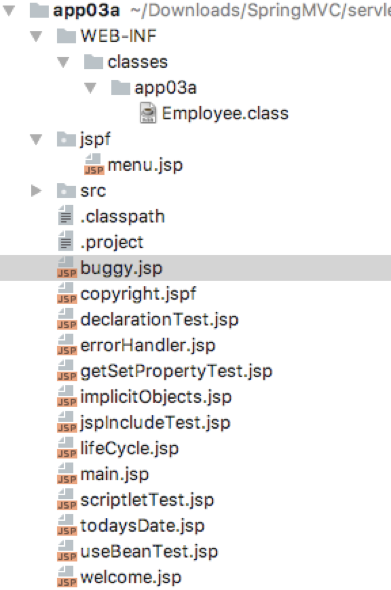Select the classes folder name
This screenshot has height=590, width=391.
[137, 62]
